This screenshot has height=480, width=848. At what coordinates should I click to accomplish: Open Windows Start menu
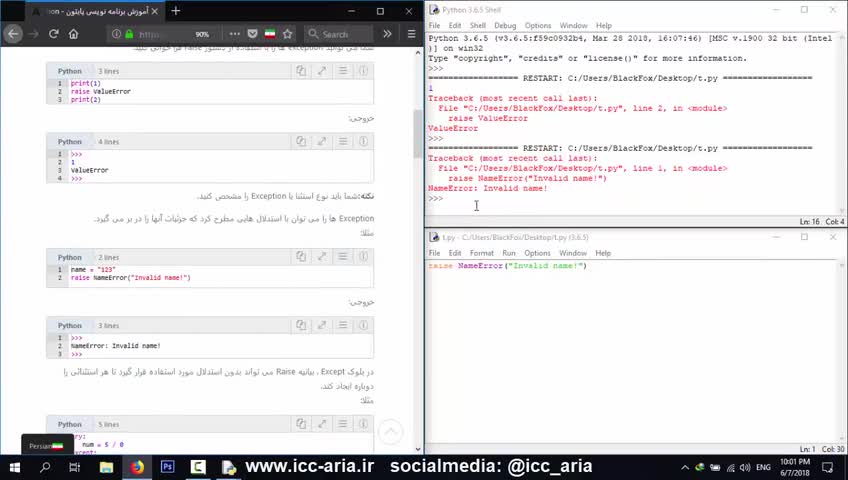tap(15, 467)
